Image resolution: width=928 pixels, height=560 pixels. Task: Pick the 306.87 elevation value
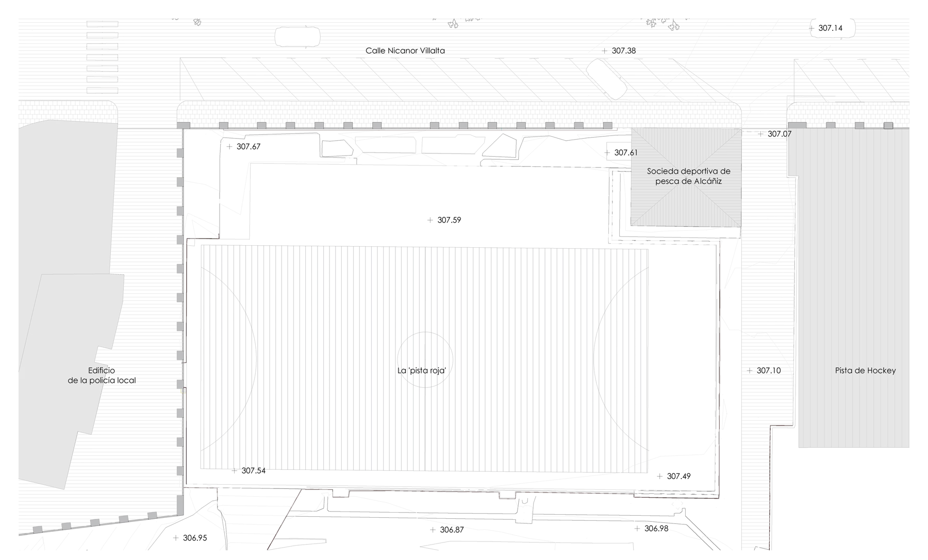pyautogui.click(x=452, y=530)
